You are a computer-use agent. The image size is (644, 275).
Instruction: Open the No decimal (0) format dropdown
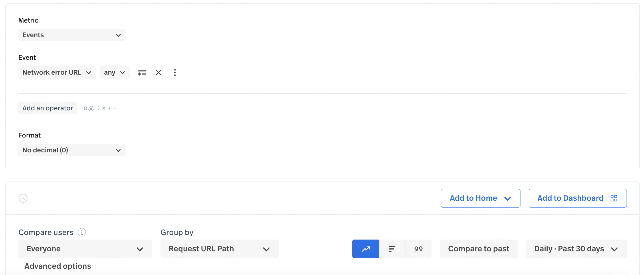(72, 150)
